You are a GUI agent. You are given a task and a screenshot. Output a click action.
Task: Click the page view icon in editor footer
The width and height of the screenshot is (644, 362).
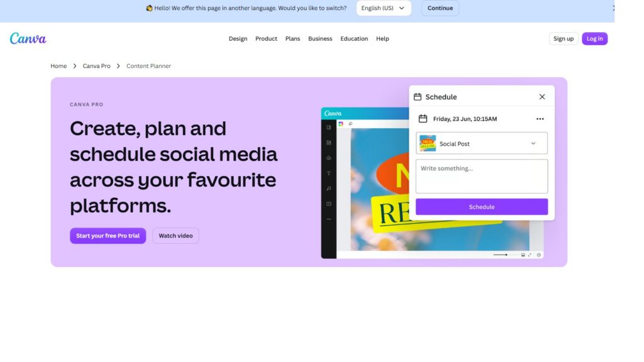[523, 255]
